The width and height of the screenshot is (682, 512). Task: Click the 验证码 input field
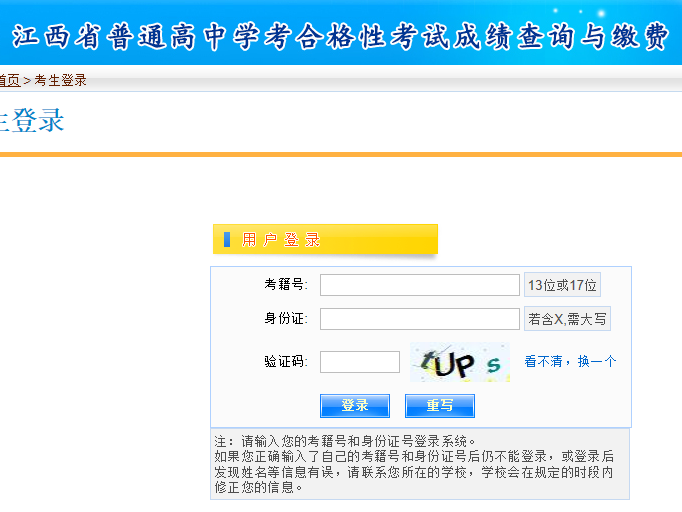pyautogui.click(x=360, y=362)
